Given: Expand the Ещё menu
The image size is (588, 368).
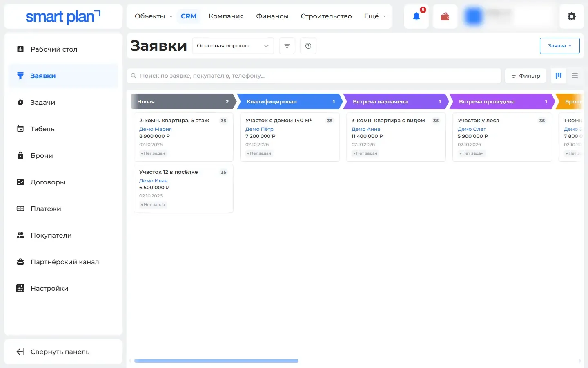Looking at the screenshot, I should (x=375, y=16).
